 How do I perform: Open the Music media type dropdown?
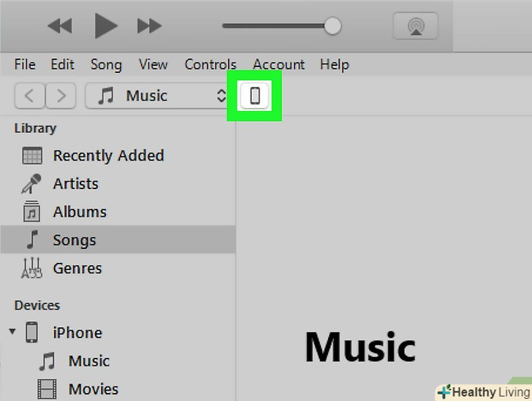(x=157, y=96)
